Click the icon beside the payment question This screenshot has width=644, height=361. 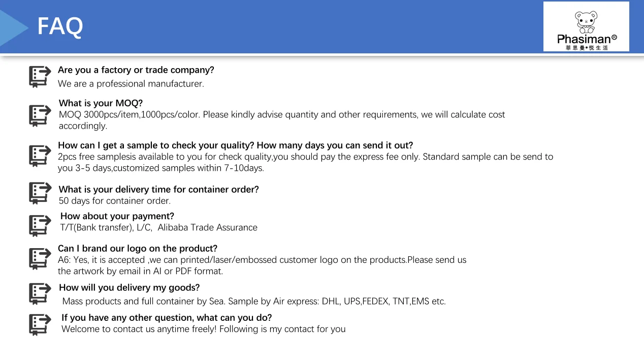[40, 225]
